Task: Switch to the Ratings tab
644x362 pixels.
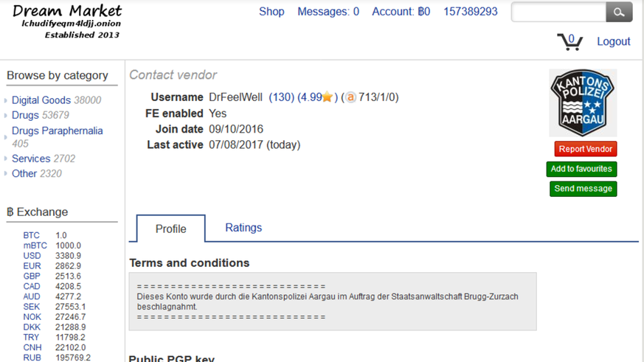Action: pyautogui.click(x=243, y=228)
